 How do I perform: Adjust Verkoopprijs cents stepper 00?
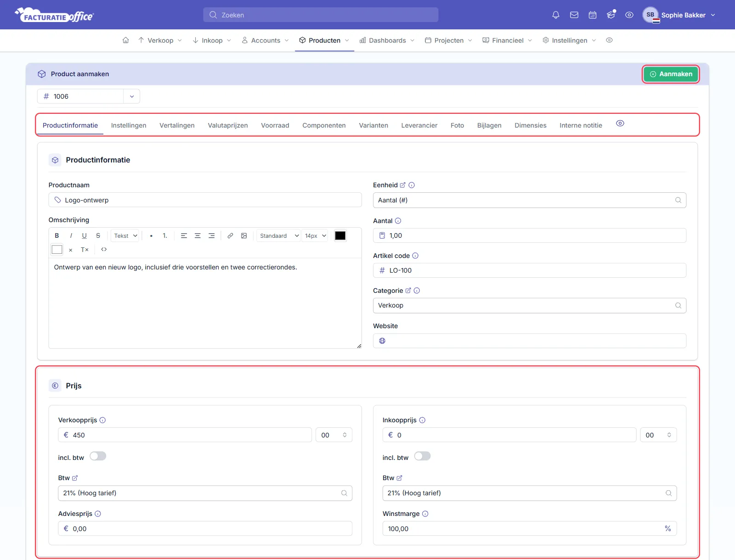click(334, 435)
